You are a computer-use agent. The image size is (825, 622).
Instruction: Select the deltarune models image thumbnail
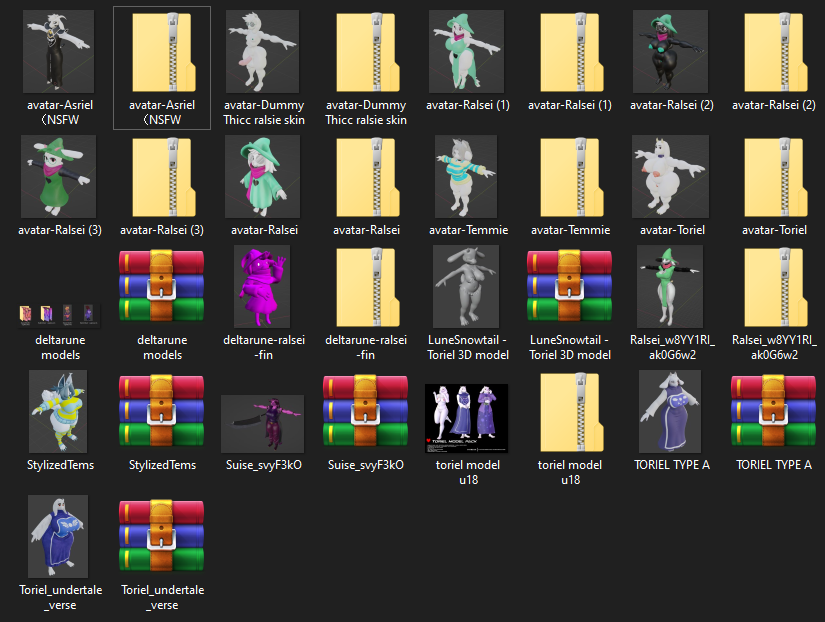point(59,315)
